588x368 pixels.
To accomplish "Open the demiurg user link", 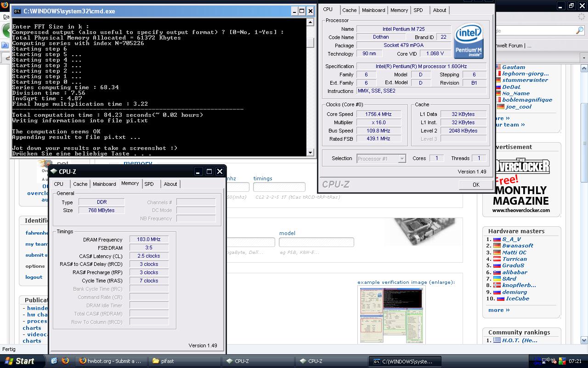I will [514, 292].
